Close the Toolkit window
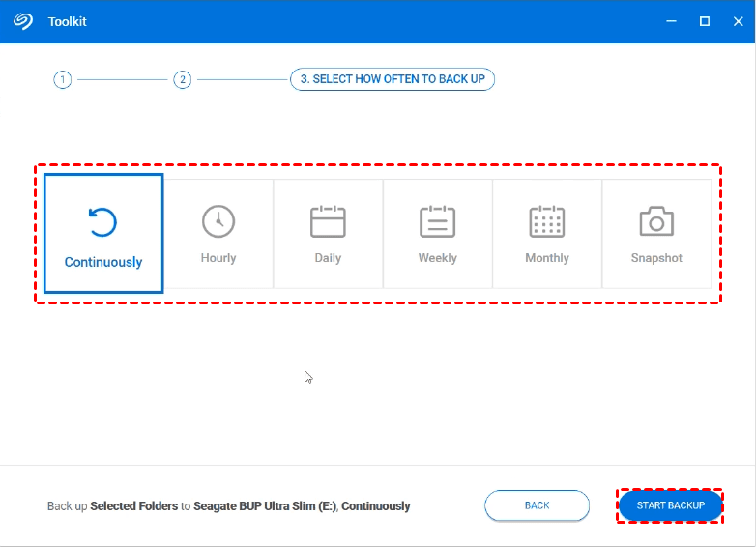756x547 pixels. point(738,21)
